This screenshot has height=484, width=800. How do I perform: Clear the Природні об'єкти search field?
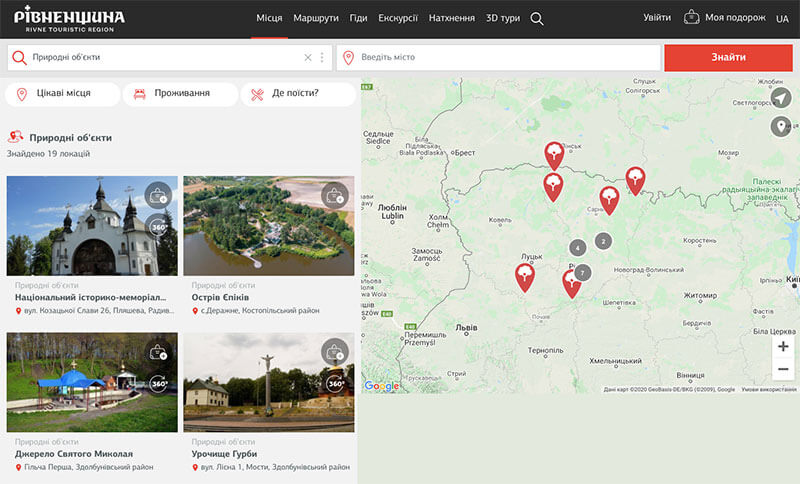click(308, 58)
